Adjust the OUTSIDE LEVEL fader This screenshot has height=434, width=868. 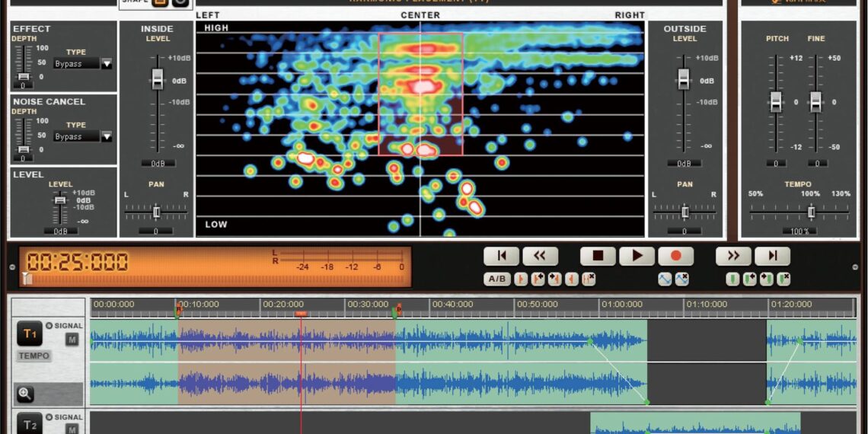(x=685, y=79)
